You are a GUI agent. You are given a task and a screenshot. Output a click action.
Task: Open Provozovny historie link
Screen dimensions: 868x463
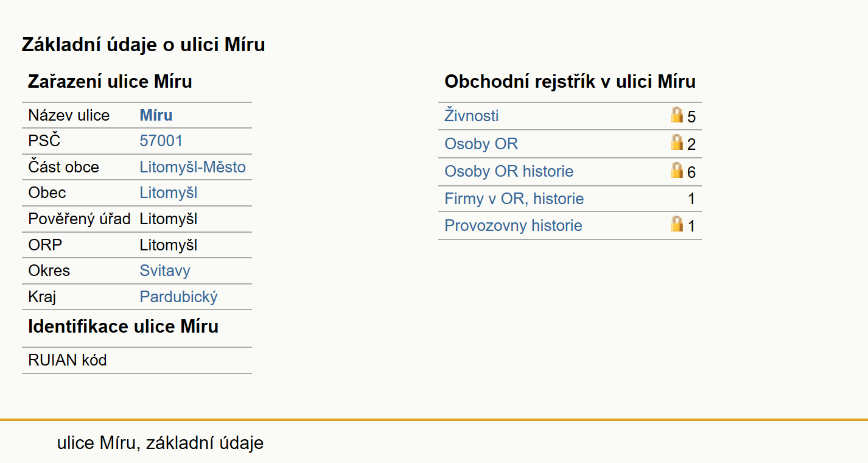coord(513,225)
